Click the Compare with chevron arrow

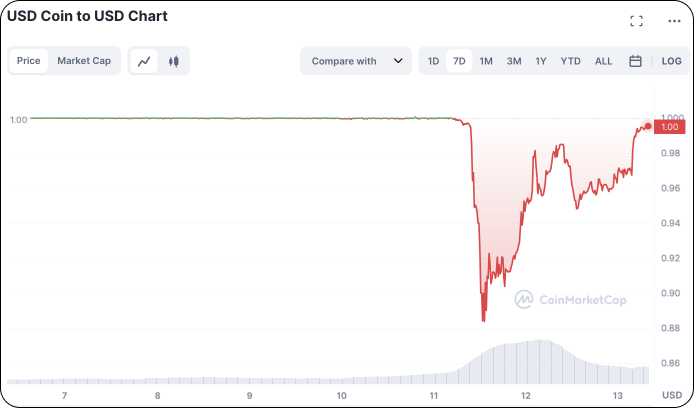(398, 61)
